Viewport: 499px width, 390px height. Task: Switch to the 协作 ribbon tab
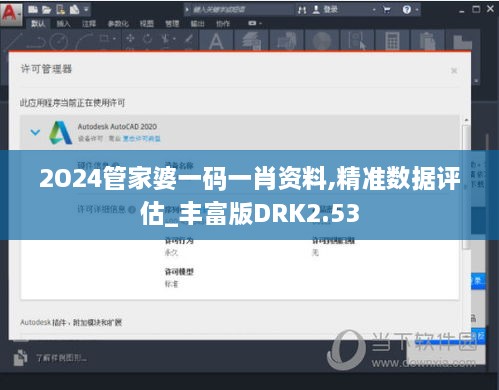[x=223, y=24]
